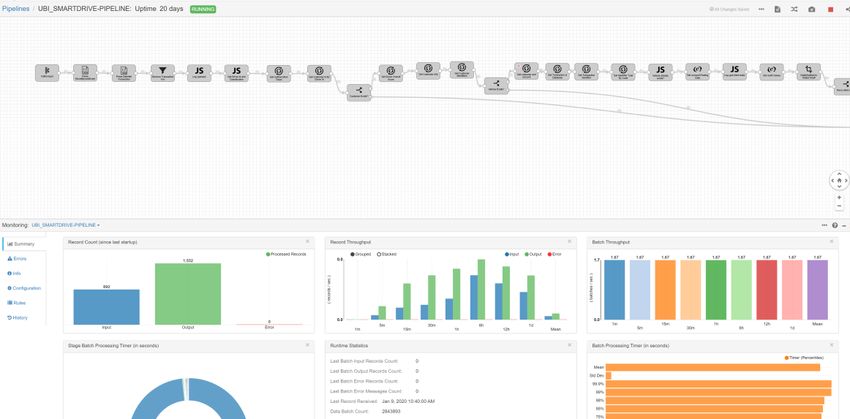Open the Summary tab

point(21,244)
